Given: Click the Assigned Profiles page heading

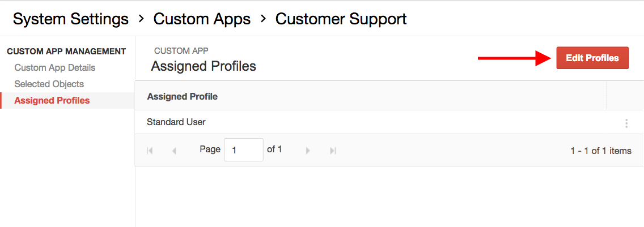Looking at the screenshot, I should click(x=204, y=66).
